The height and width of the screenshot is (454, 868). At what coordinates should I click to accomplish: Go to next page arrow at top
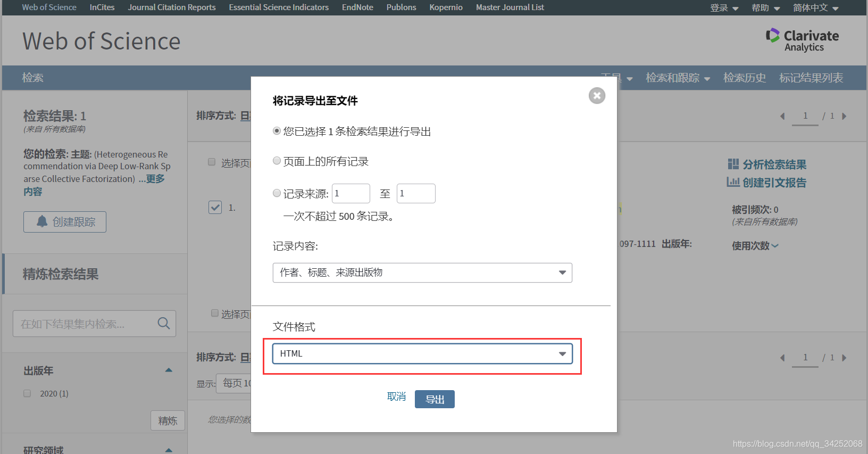[844, 116]
